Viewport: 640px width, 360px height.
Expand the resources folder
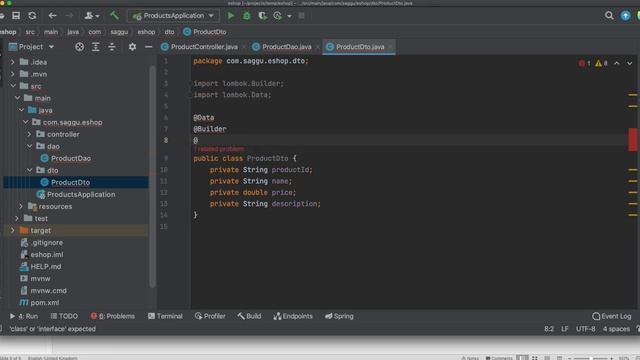(x=21, y=207)
